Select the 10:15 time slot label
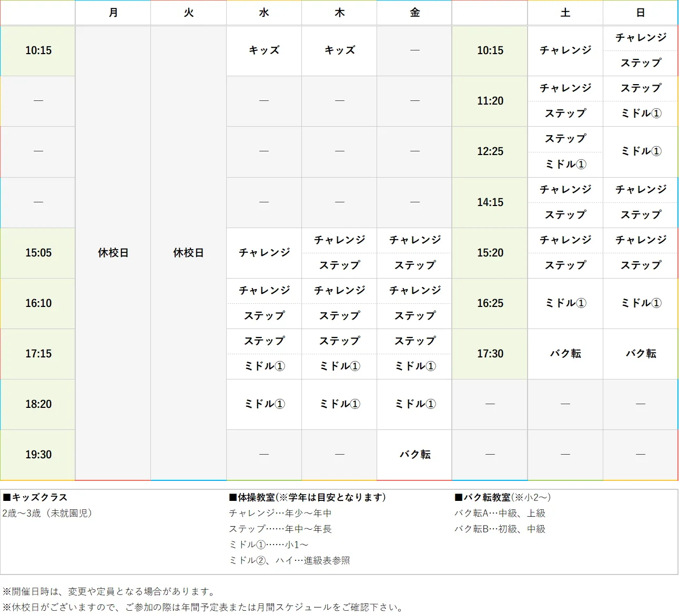This screenshot has width=679, height=616. 37,50
